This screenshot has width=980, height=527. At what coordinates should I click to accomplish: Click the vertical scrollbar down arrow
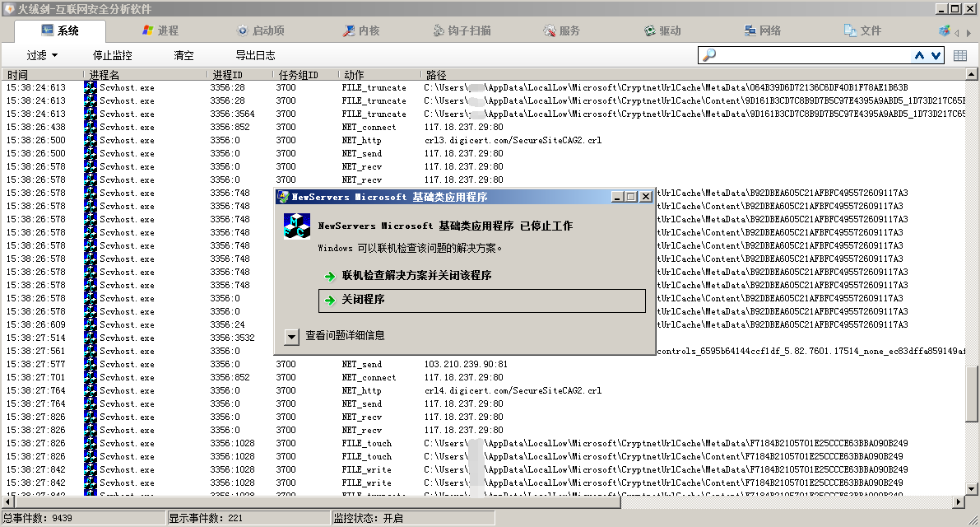click(972, 488)
